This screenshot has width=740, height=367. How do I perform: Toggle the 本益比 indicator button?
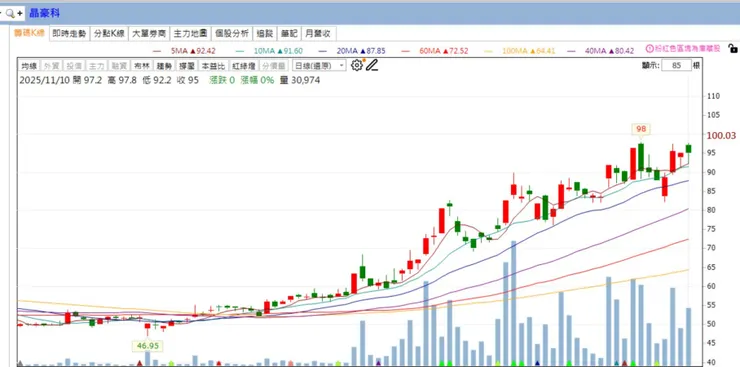click(213, 66)
